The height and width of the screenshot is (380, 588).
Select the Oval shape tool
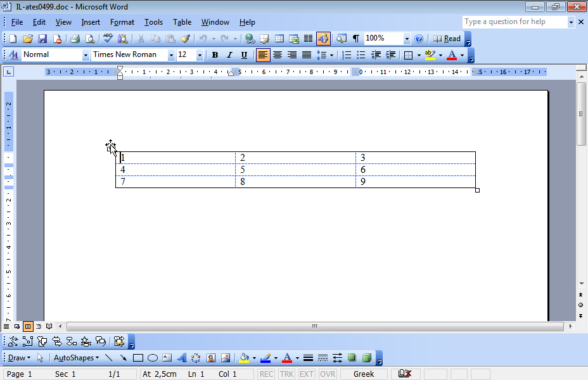[x=153, y=358]
